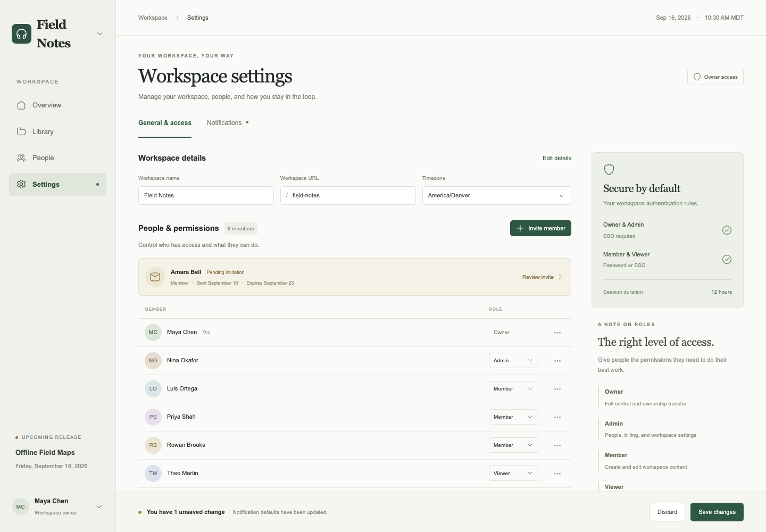766x532 pixels.
Task: Click the MC avatar for Maya Chen row
Action: point(153,332)
